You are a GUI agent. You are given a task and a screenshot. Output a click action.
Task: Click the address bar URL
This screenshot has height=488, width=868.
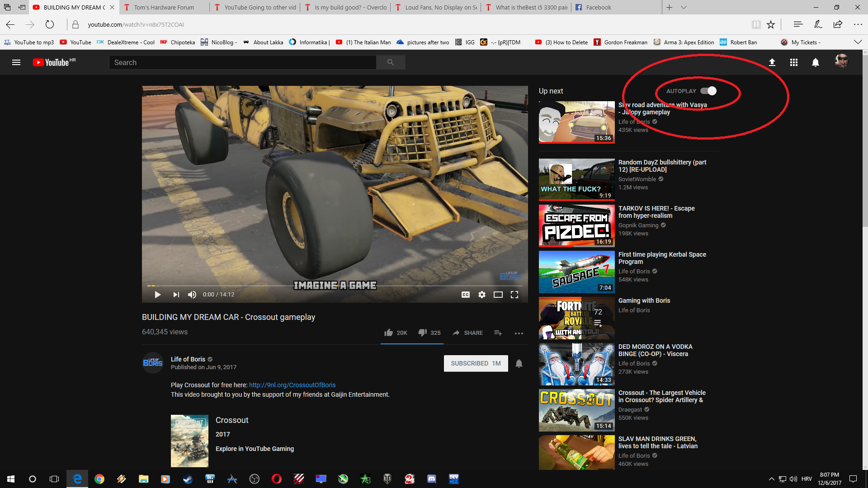[x=136, y=24]
